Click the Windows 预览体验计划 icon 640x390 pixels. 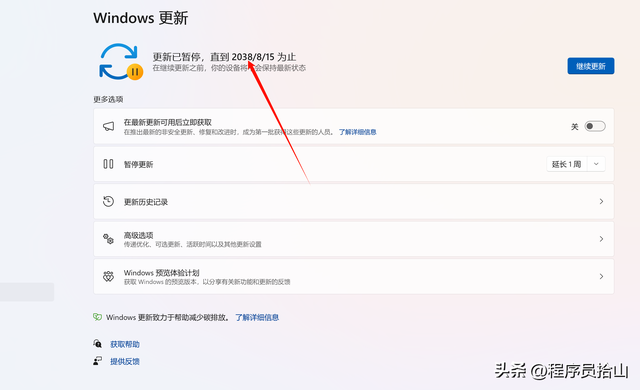click(108, 277)
